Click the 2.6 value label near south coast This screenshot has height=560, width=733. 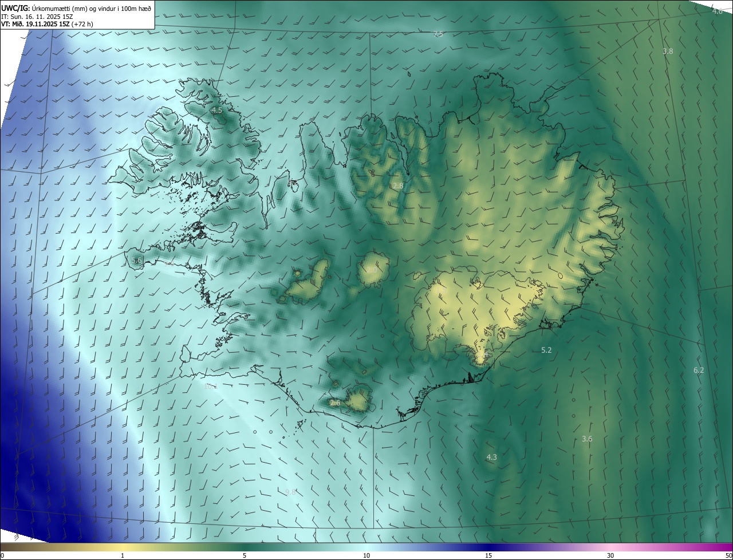(x=335, y=403)
